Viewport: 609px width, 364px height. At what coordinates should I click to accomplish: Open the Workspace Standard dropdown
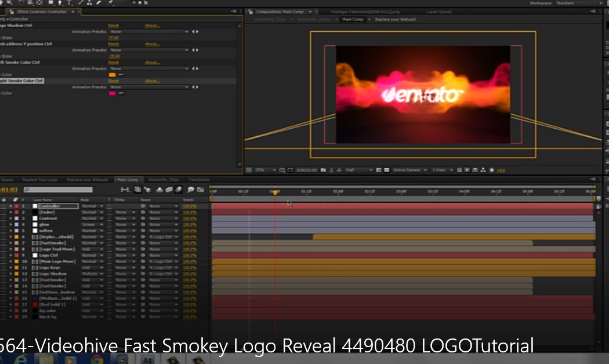pyautogui.click(x=580, y=3)
